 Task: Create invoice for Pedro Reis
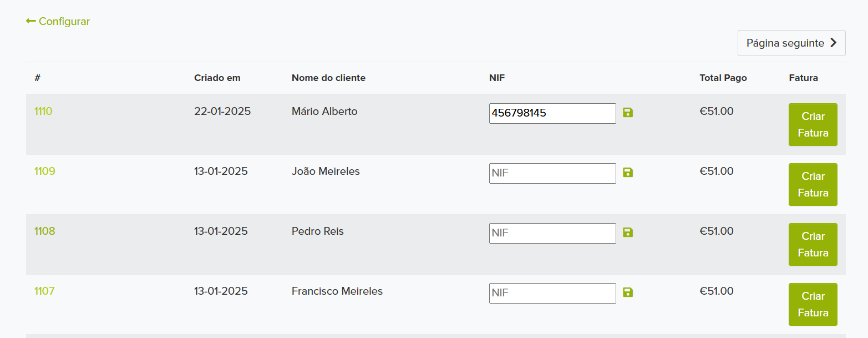point(813,244)
